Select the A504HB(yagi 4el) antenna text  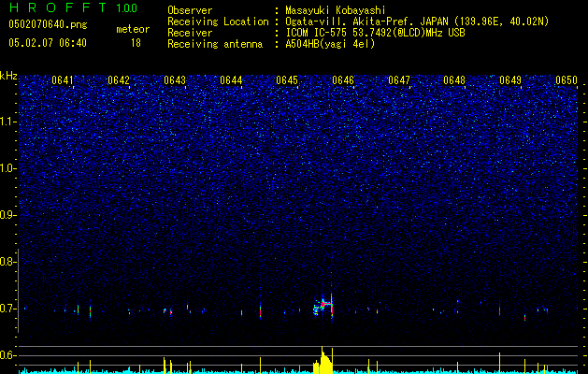330,44
